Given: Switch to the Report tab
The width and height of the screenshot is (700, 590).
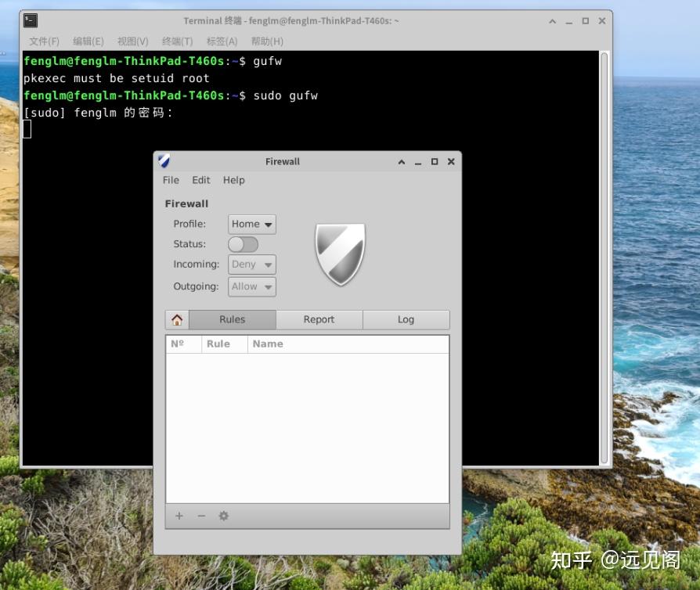Looking at the screenshot, I should (x=319, y=319).
